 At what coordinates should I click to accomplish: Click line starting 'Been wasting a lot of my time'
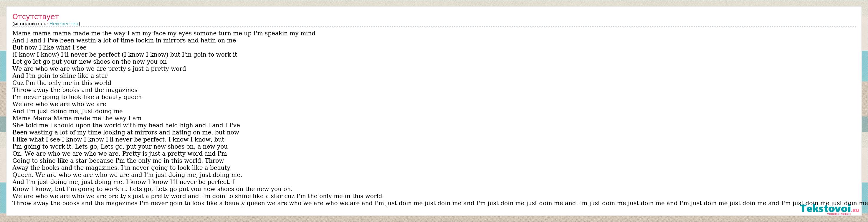(126, 133)
